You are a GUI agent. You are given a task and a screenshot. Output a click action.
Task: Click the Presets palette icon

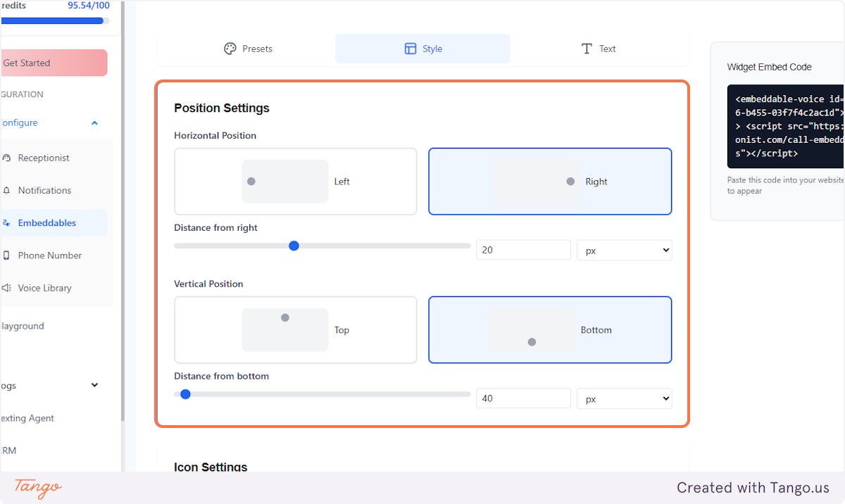click(229, 48)
